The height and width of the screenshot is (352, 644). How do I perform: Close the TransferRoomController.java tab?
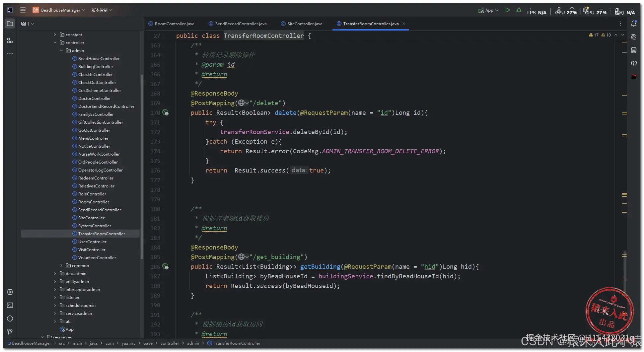[x=404, y=24]
